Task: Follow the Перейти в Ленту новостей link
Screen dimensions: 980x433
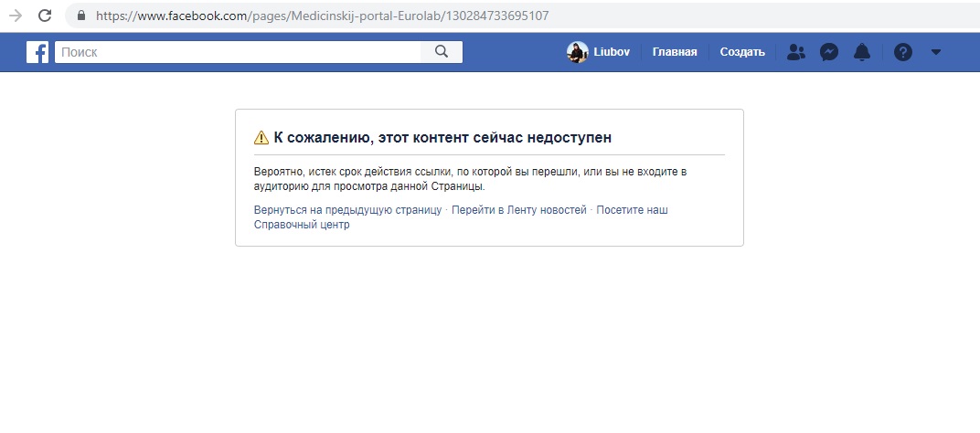Action: [519, 210]
